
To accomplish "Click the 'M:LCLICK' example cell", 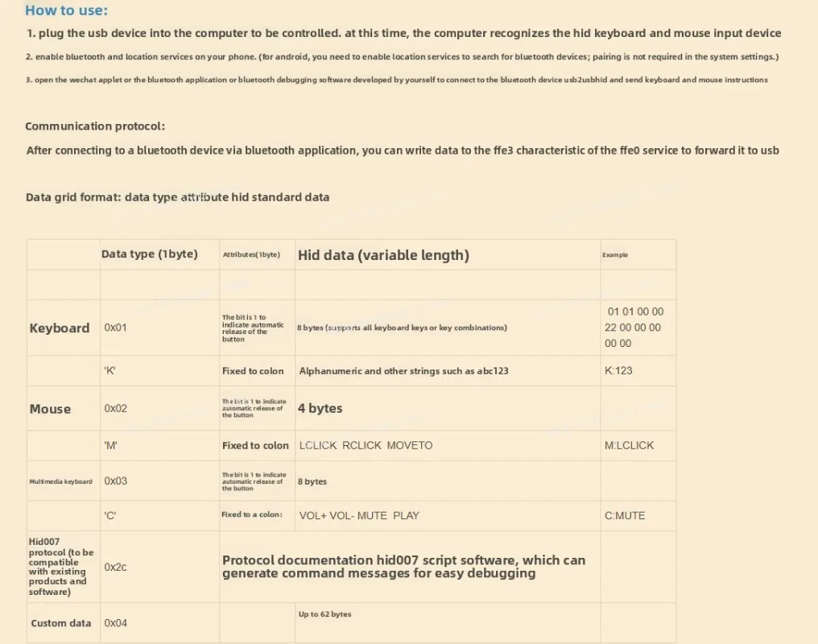I will pos(629,445).
